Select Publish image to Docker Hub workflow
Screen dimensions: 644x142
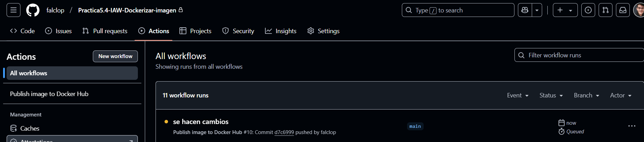[49, 94]
